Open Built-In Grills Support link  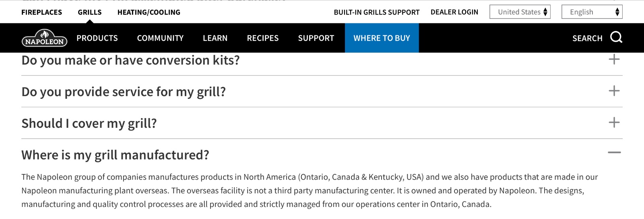[377, 12]
